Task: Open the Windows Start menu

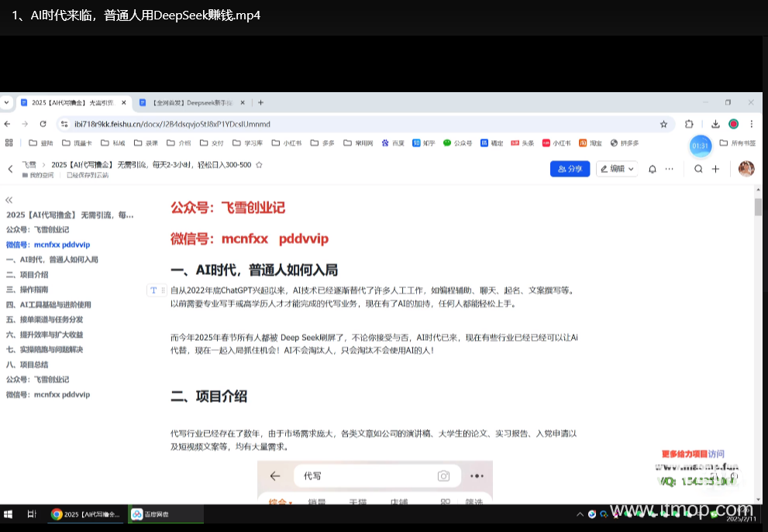Action: tap(9, 514)
